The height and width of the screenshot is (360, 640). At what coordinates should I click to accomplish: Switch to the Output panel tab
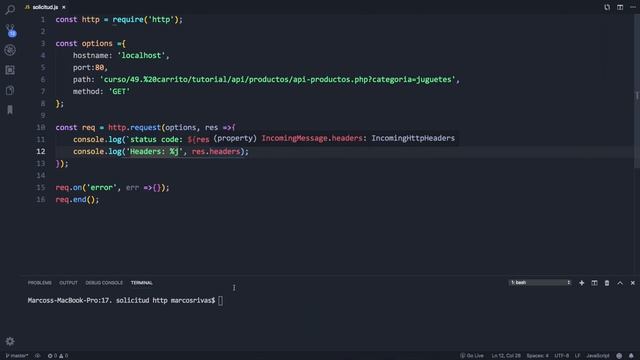click(68, 283)
